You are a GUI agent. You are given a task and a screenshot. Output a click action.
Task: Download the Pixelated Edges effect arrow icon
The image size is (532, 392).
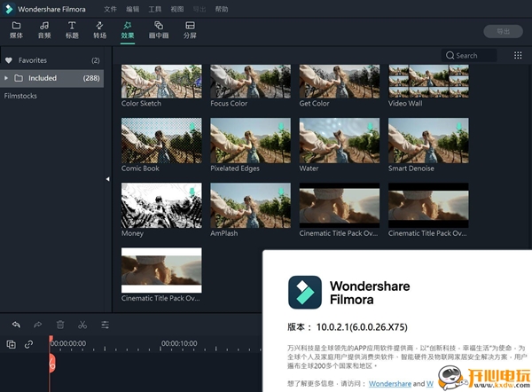pos(281,127)
